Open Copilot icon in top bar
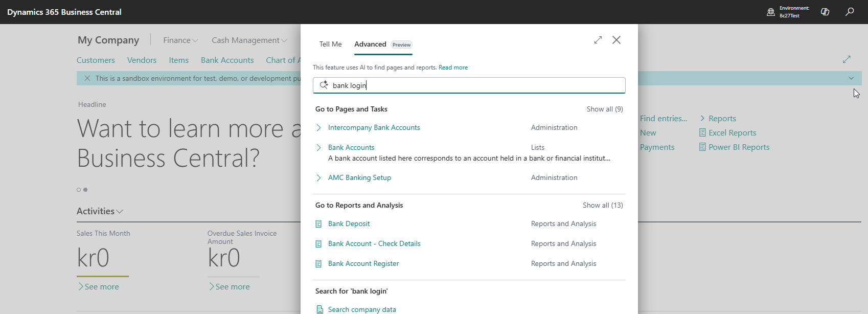868x314 pixels. pos(825,12)
